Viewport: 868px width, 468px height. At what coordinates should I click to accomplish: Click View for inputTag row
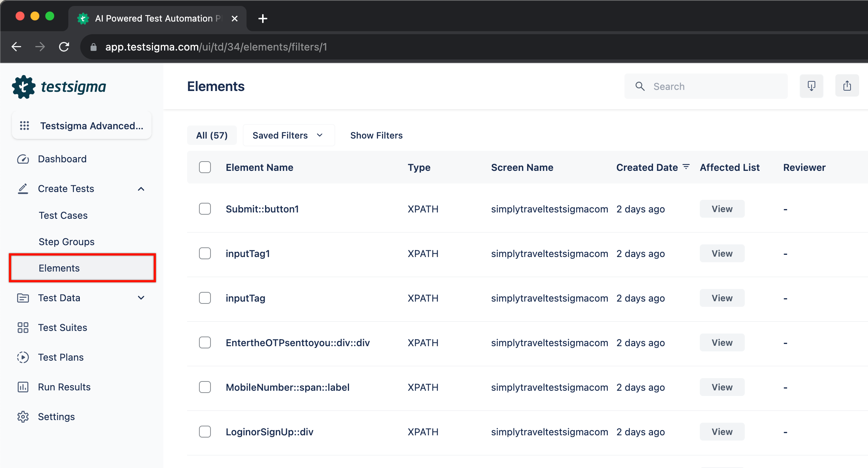click(722, 298)
